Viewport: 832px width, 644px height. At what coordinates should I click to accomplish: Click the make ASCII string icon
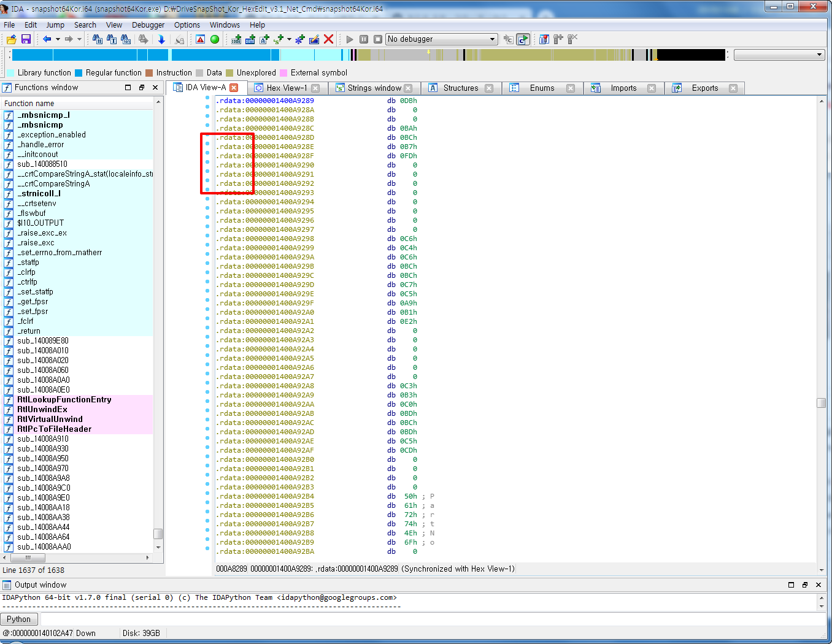point(264,39)
